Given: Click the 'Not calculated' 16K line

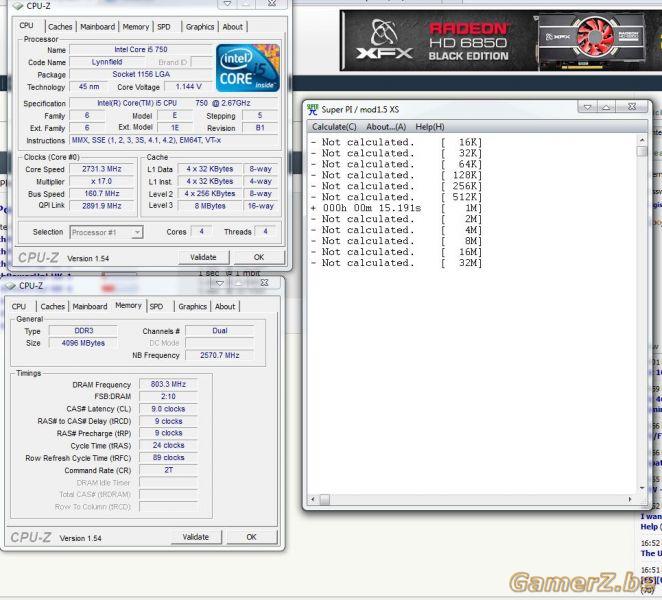Looking at the screenshot, I should [396, 142].
